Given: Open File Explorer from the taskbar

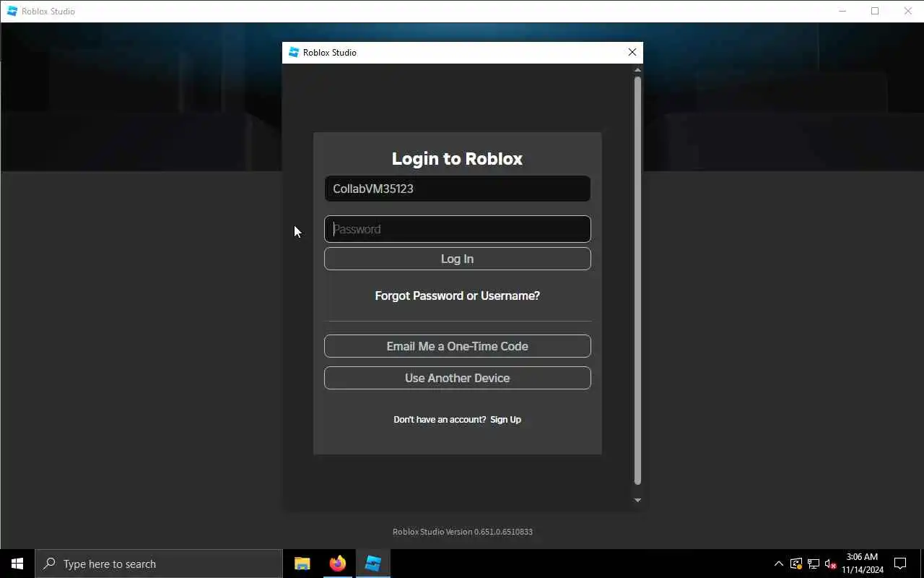Looking at the screenshot, I should click(302, 564).
